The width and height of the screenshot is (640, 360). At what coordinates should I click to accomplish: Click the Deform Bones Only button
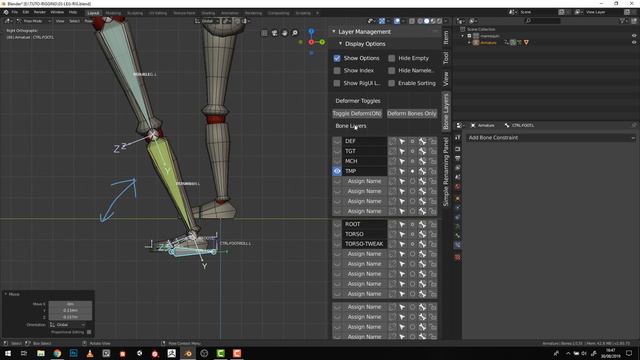[x=411, y=113]
